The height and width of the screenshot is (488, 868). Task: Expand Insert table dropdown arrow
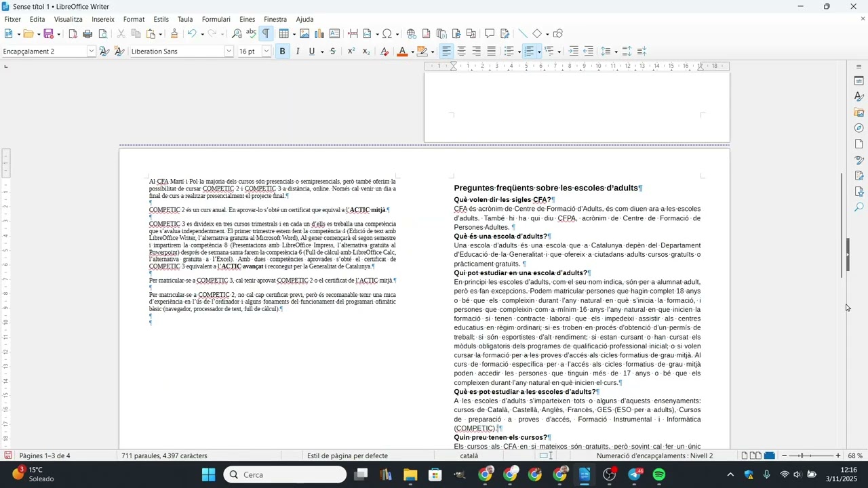pos(294,34)
